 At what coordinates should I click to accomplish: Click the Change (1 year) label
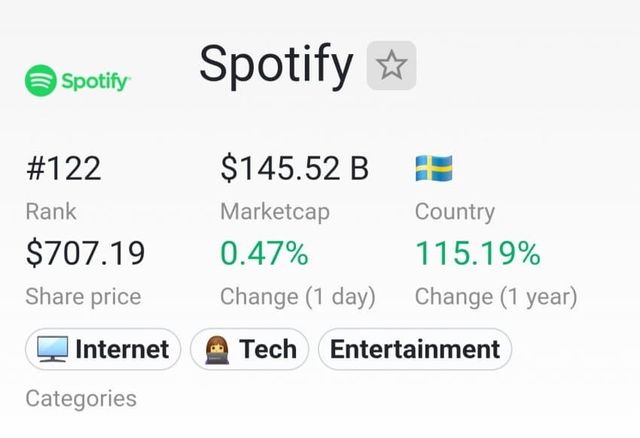pos(495,297)
